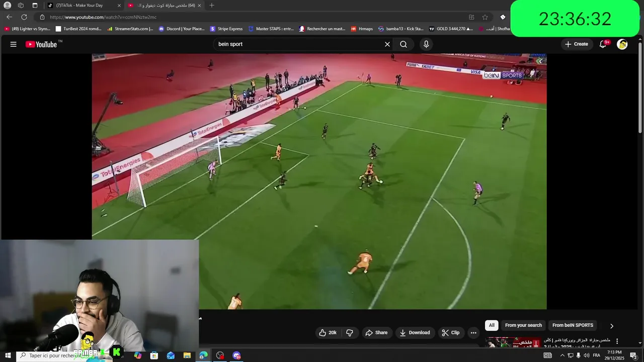Open the Create button on YouTube

pos(576,44)
